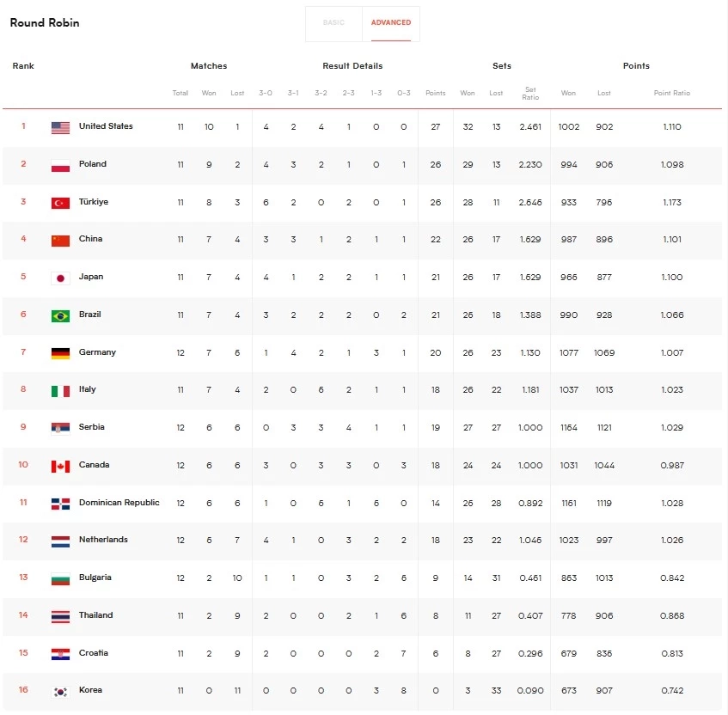Click the Round Robin heading
728x715 pixels.
click(44, 23)
